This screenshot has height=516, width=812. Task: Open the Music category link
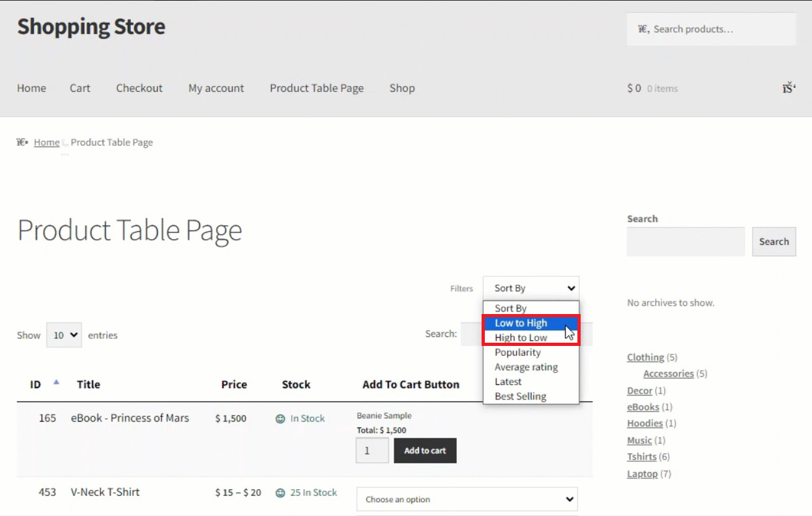(639, 440)
